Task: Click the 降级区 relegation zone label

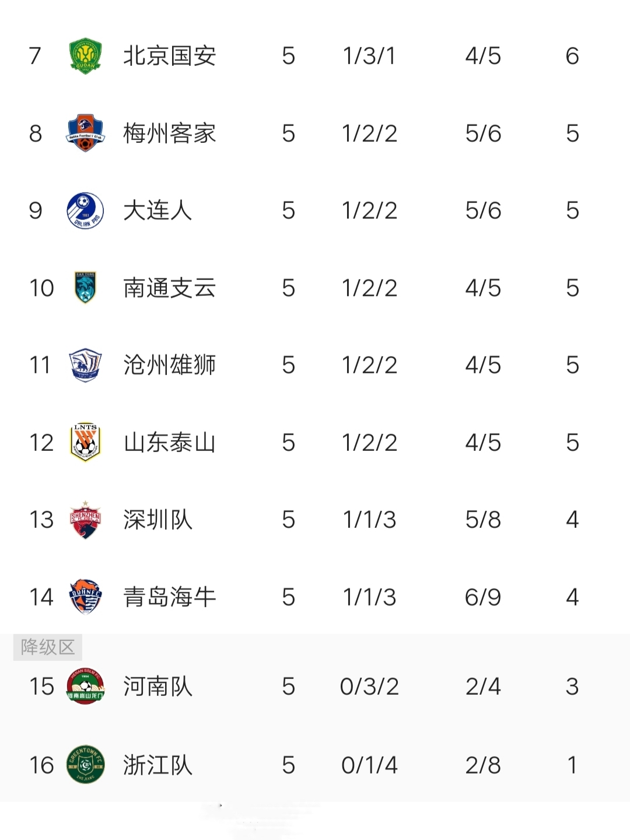Action: tap(48, 647)
